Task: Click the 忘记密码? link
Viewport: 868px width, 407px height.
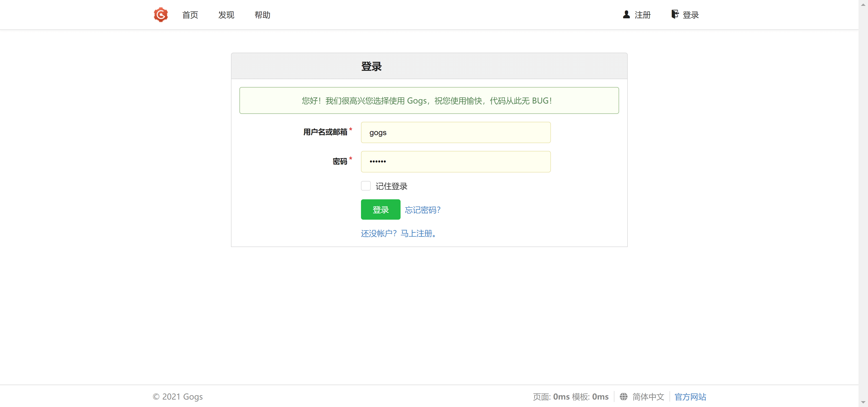Action: [422, 210]
